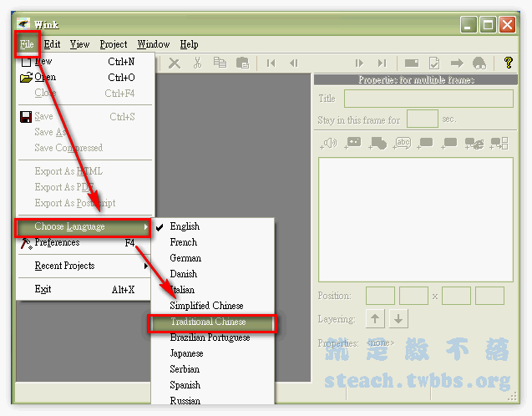Click the Title input field

[x=428, y=99]
